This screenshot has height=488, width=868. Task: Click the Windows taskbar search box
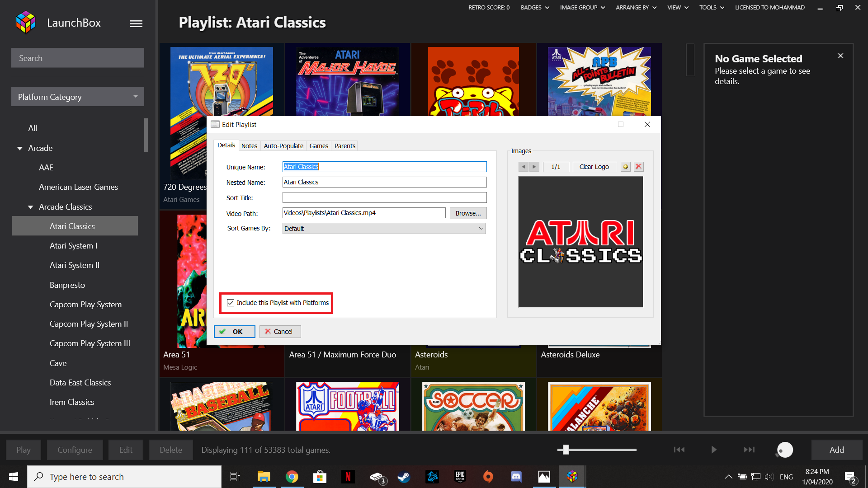click(x=124, y=477)
